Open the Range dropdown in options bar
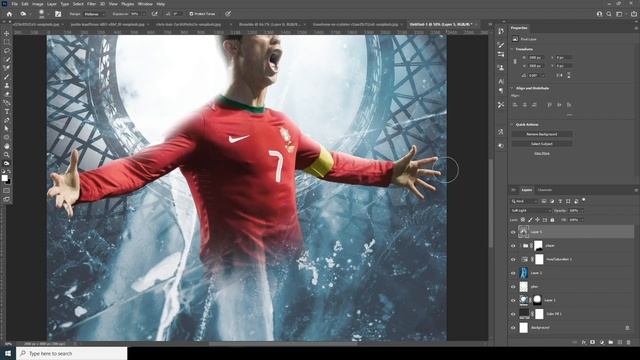Viewport: 640px width, 360px height. pyautogui.click(x=93, y=14)
